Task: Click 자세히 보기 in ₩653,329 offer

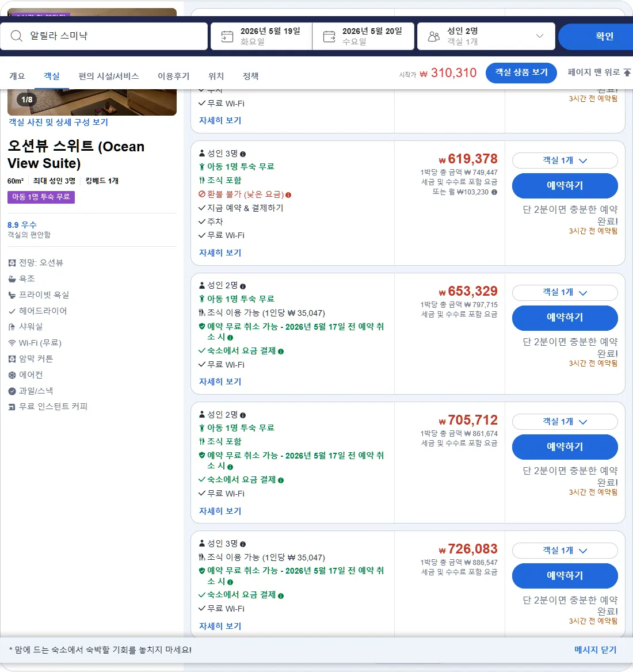Action: pyautogui.click(x=220, y=382)
